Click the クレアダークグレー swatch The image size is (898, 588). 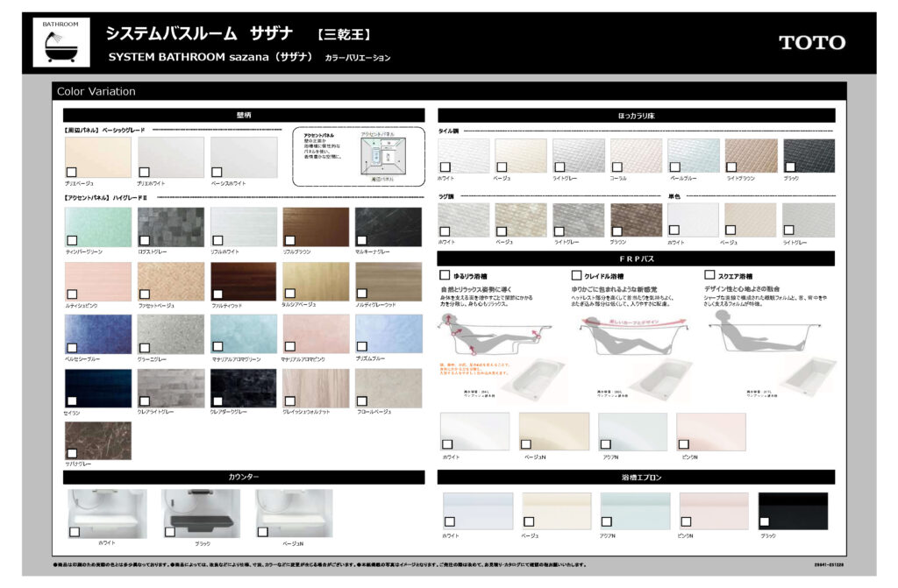[x=244, y=388]
